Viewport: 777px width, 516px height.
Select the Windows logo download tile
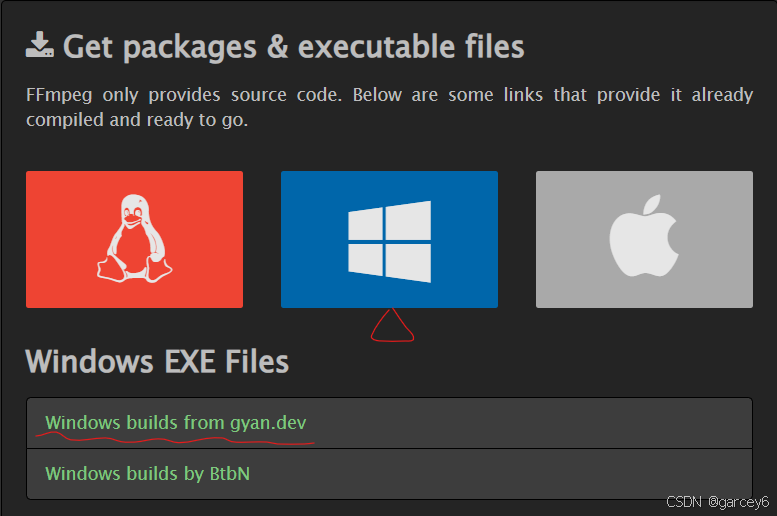click(389, 239)
